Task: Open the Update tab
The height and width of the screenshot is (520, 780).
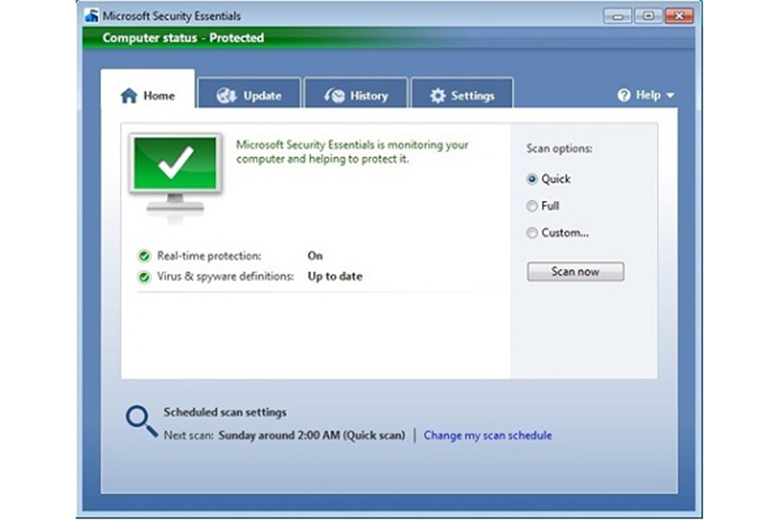Action: point(249,93)
